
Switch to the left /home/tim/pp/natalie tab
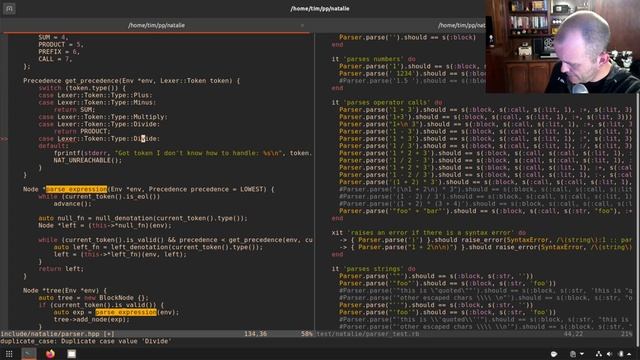(156, 25)
